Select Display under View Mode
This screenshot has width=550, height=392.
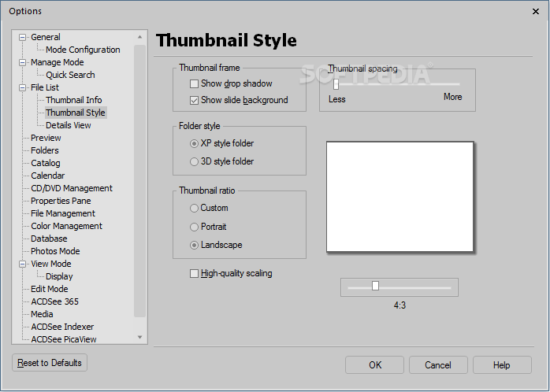(x=59, y=277)
